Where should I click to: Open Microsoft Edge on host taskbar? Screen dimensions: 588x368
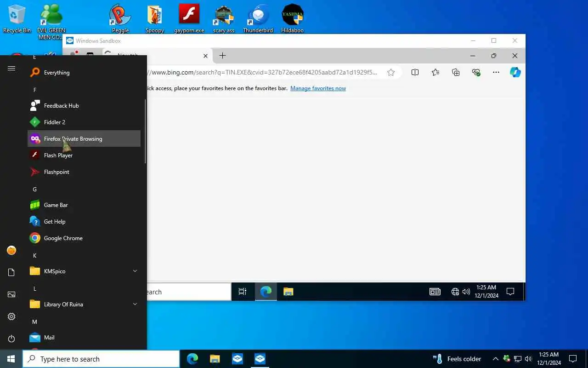192,359
